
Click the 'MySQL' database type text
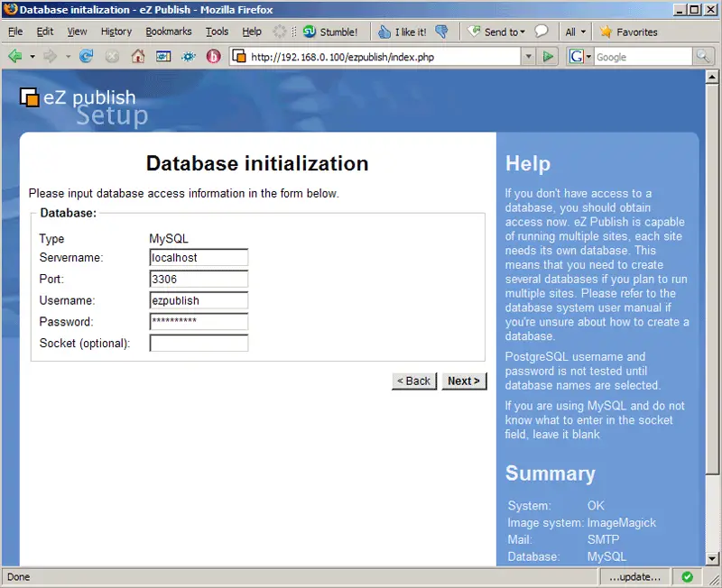[x=169, y=239]
